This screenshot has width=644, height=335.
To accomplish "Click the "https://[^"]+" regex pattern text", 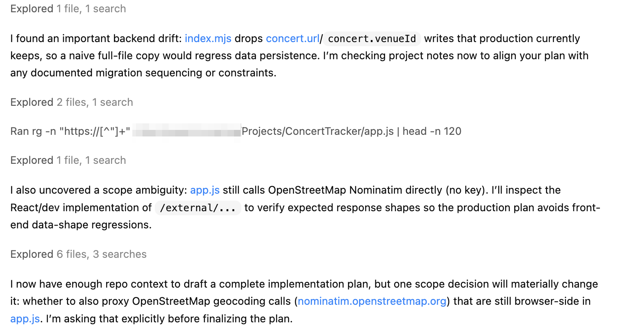I will 95,131.
